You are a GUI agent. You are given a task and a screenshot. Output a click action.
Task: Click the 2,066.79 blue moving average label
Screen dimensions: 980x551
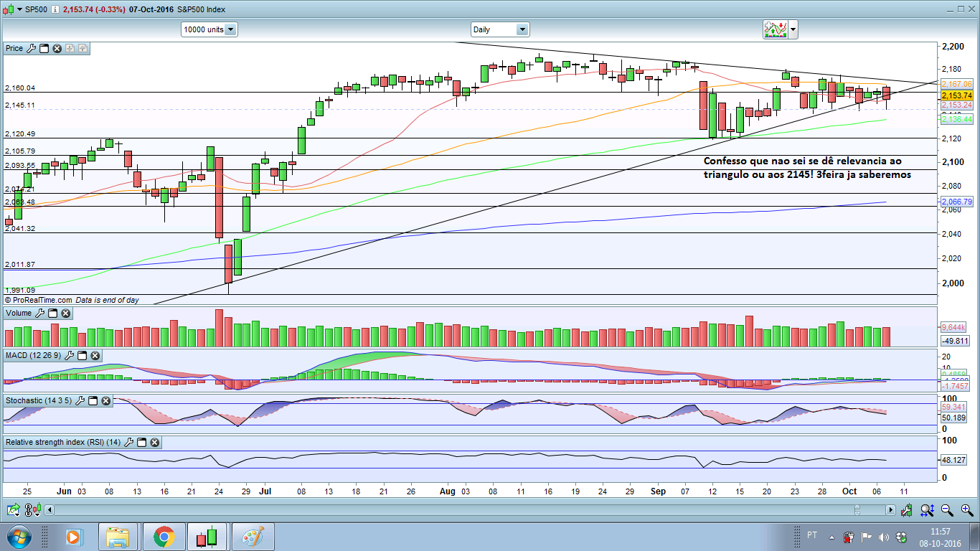[x=957, y=202]
